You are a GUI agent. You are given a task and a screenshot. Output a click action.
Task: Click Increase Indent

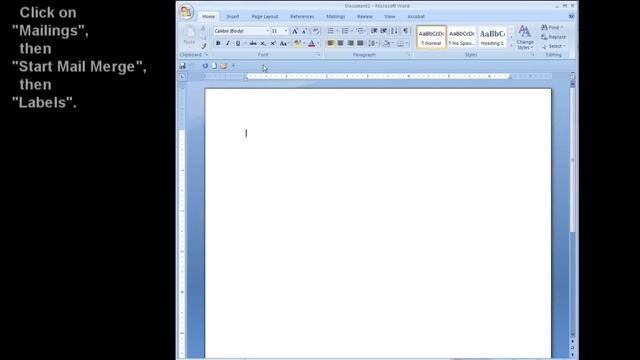tap(384, 31)
